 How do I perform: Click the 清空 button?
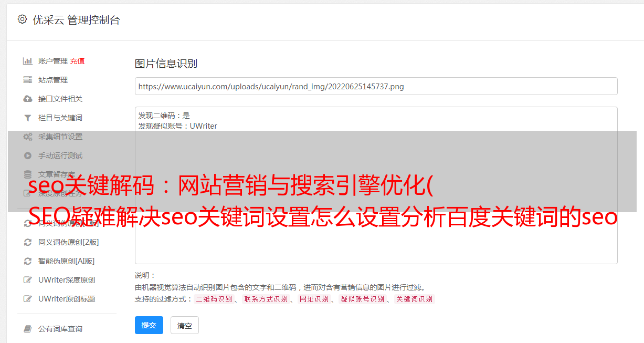click(x=185, y=325)
